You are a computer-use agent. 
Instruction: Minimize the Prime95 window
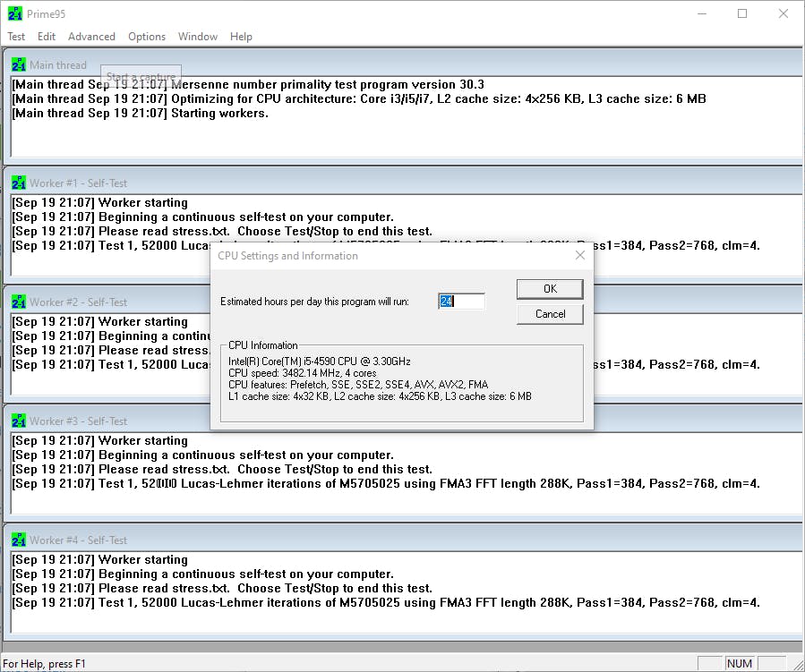tap(702, 13)
